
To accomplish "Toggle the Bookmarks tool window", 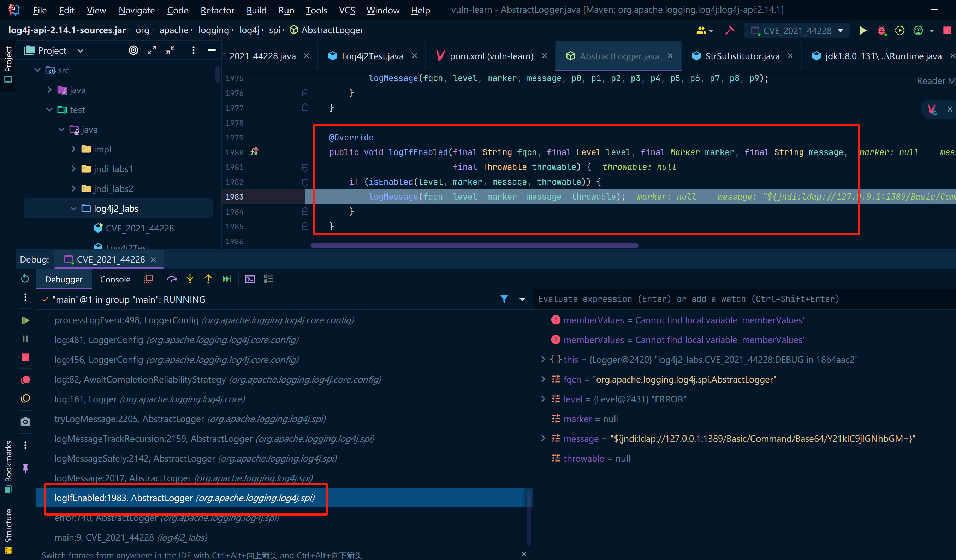I will 8,466.
